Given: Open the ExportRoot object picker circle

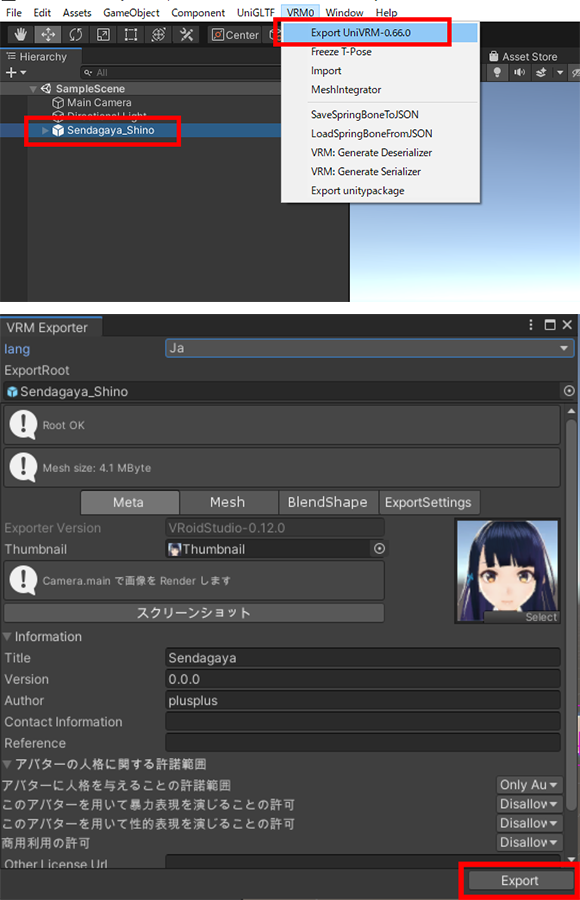Looking at the screenshot, I should point(569,391).
